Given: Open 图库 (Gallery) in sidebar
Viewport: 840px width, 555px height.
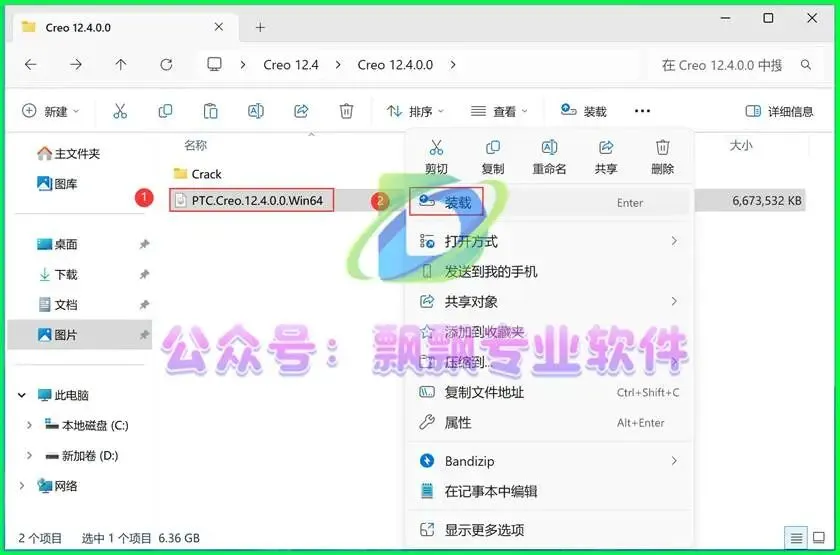Looking at the screenshot, I should coord(57,184).
